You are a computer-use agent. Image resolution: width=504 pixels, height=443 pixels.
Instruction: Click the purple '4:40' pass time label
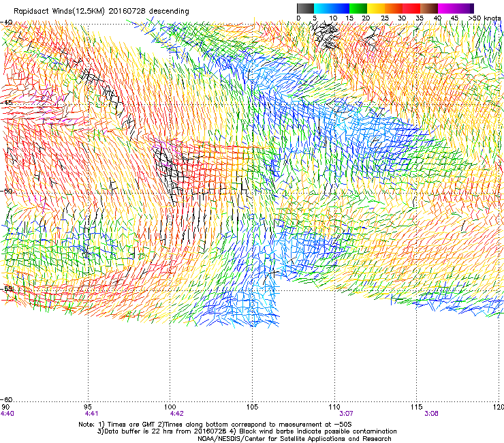7,414
